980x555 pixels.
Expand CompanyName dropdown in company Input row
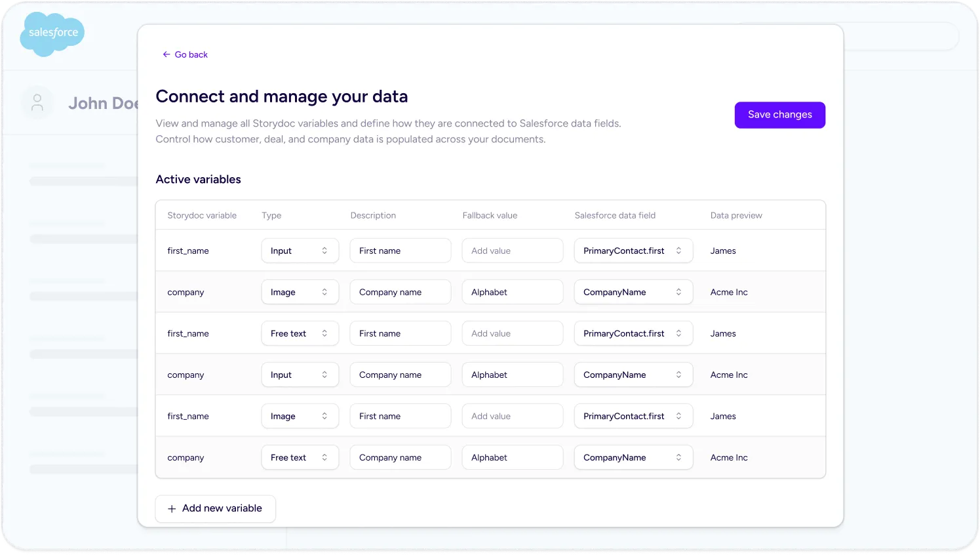tap(633, 375)
